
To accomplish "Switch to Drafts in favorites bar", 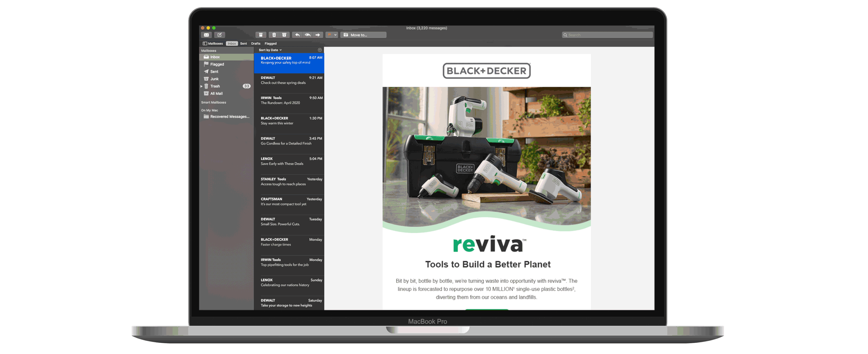I will click(256, 44).
